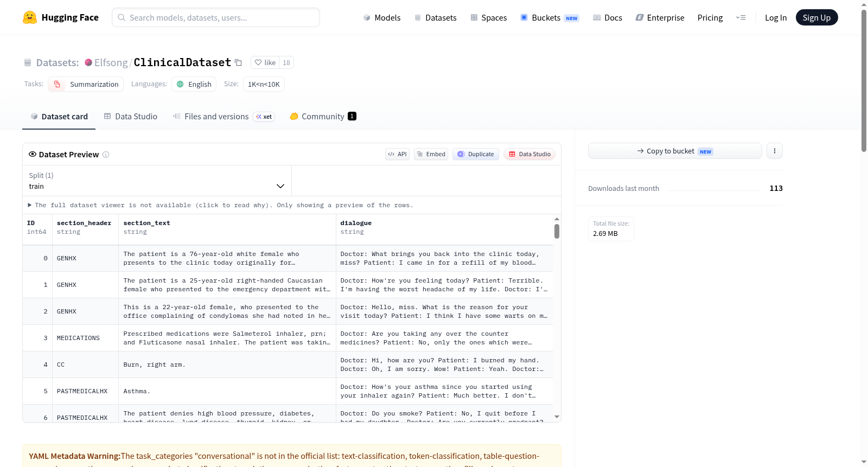Click the Summarization task tag
Viewport: 868px width, 467px height.
point(86,84)
